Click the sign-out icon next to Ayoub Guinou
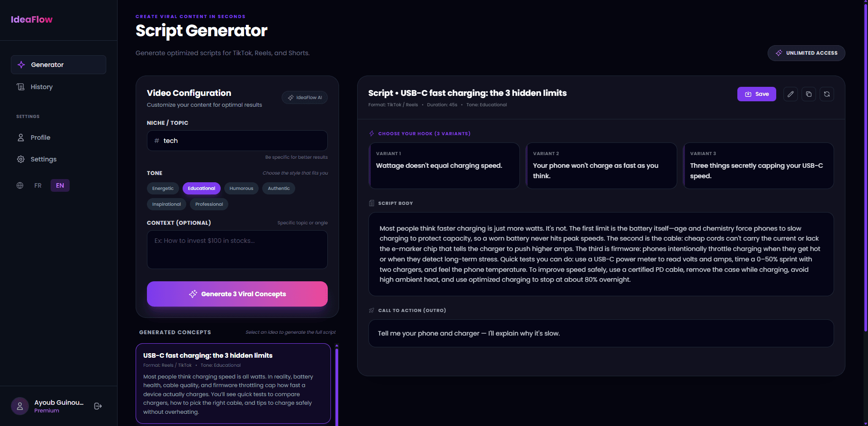868x426 pixels. [98, 406]
